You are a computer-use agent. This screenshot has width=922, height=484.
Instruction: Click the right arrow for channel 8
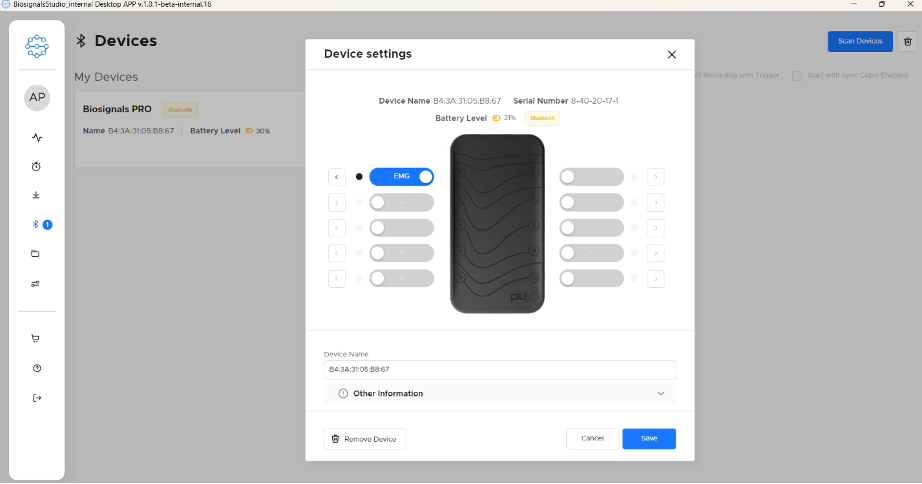click(656, 228)
